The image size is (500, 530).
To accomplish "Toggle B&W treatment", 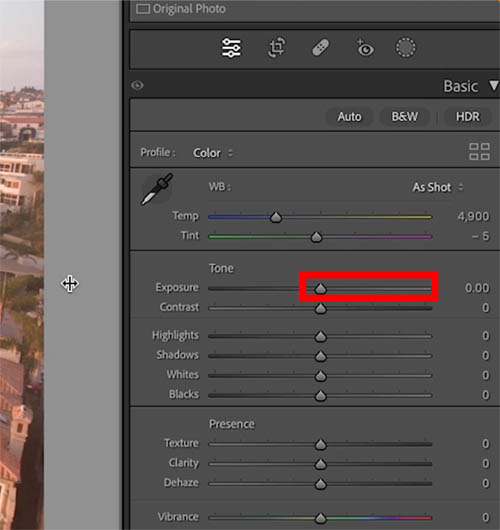I will pos(405,117).
